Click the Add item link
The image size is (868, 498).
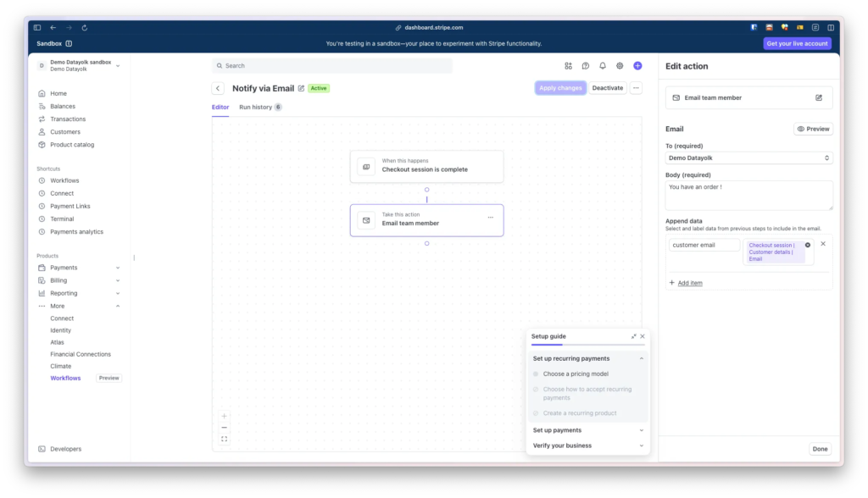pos(690,284)
